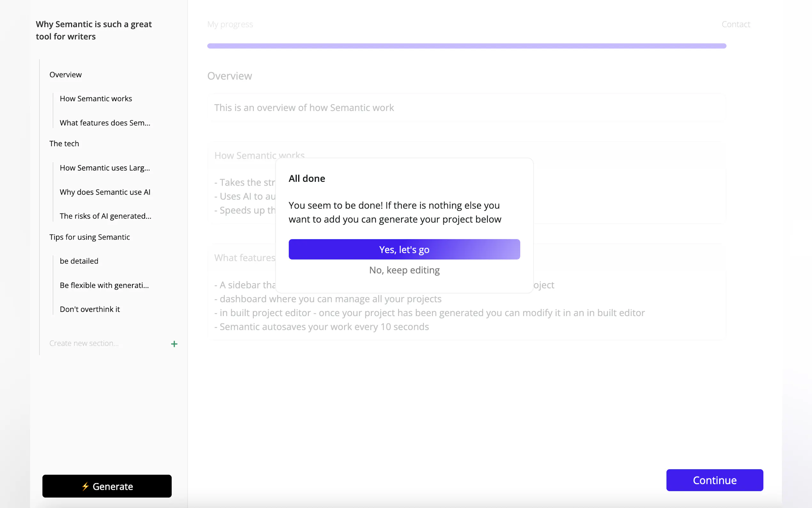Jump to Tips for using Semantic

click(89, 237)
